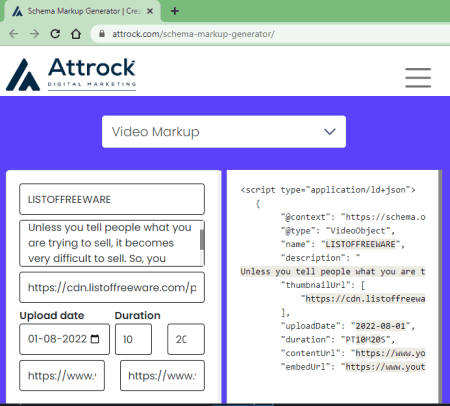The height and width of the screenshot is (406, 450).
Task: Click the "name": "LISTOFFREEWARE" code line
Action: pyautogui.click(x=343, y=244)
